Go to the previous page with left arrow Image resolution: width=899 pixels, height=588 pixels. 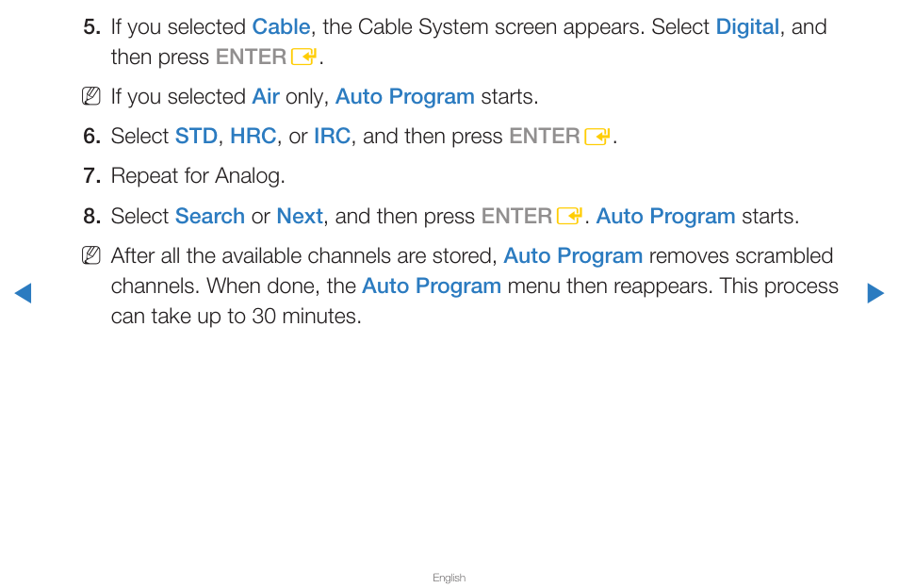click(x=23, y=293)
